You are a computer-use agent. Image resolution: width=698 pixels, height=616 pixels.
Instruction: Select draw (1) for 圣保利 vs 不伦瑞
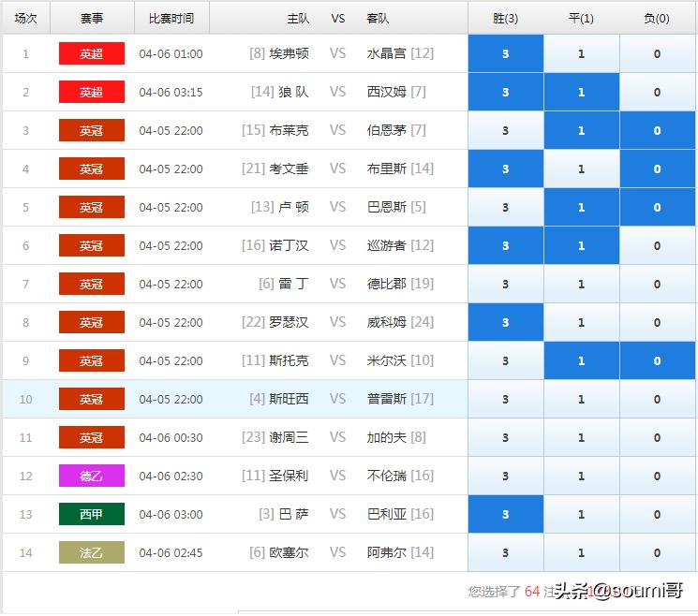tap(582, 476)
